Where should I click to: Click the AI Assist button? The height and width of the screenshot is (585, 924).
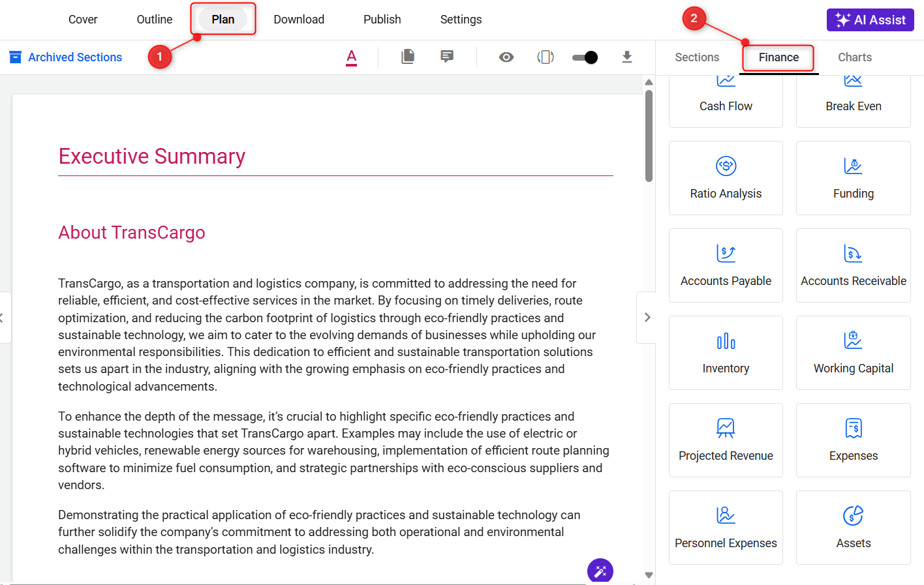(x=870, y=20)
